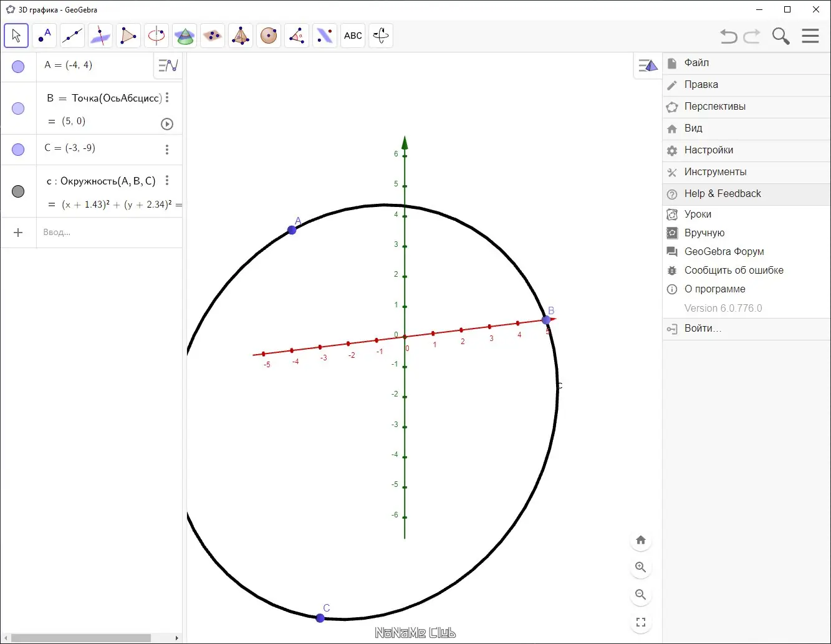The width and height of the screenshot is (831, 644).
Task: Select the A = (-4, 4) definition
Action: pos(69,65)
